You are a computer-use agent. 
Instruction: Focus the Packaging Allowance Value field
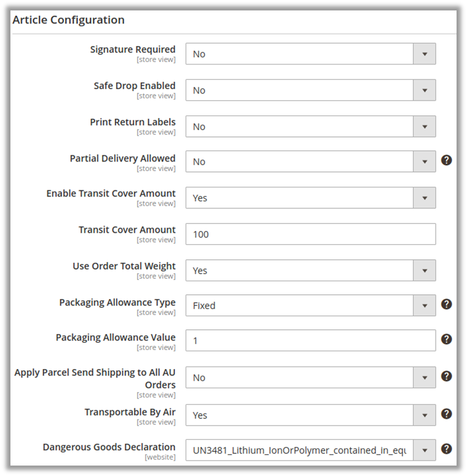click(310, 340)
